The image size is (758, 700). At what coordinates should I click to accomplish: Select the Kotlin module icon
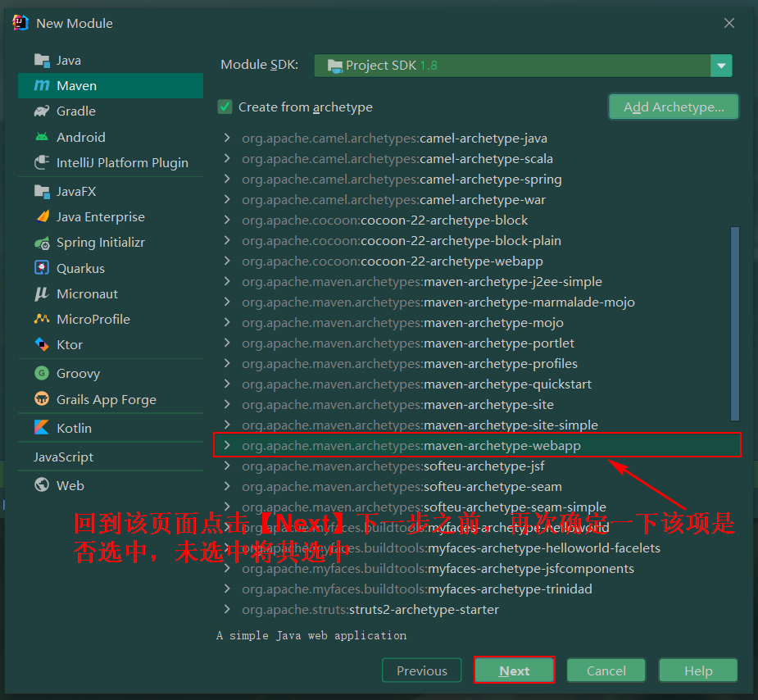pos(42,427)
